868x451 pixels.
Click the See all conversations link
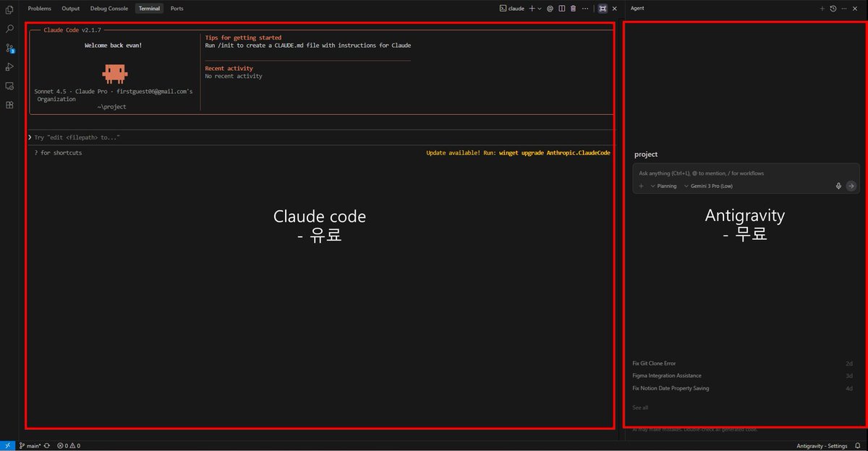click(x=640, y=408)
